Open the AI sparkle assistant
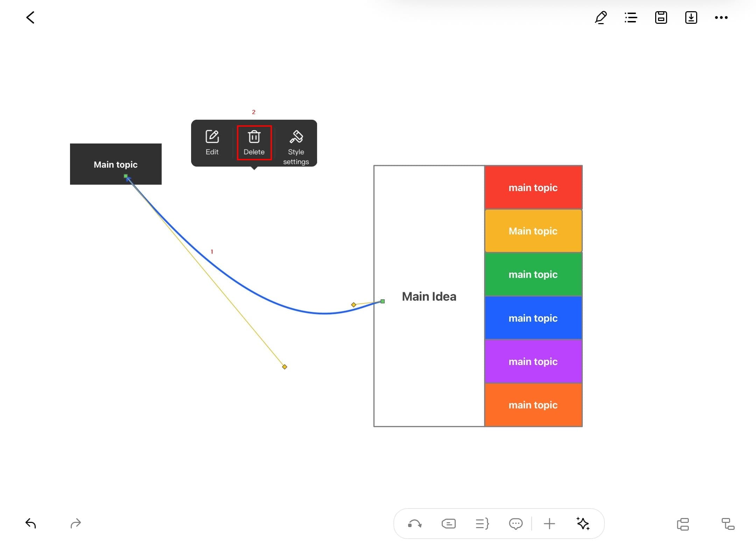 tap(583, 524)
